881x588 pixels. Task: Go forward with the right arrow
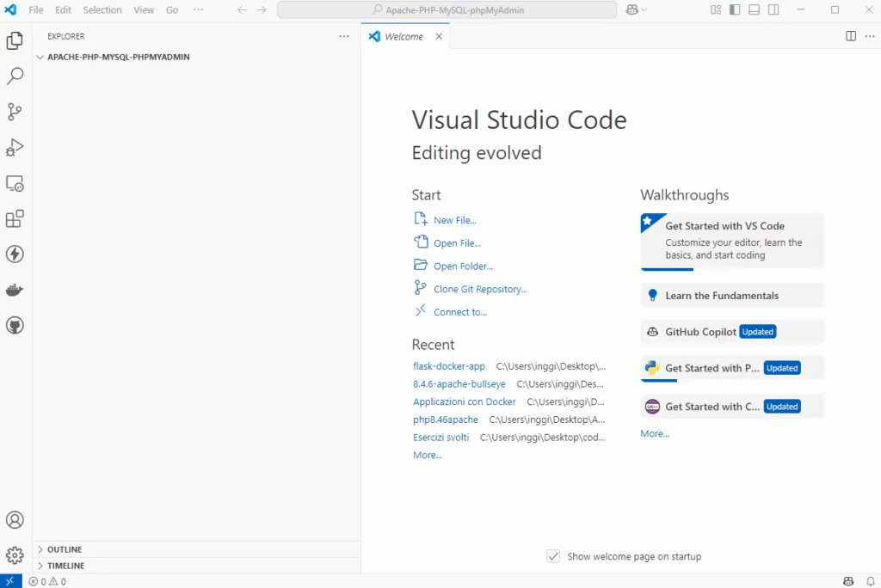pyautogui.click(x=262, y=9)
